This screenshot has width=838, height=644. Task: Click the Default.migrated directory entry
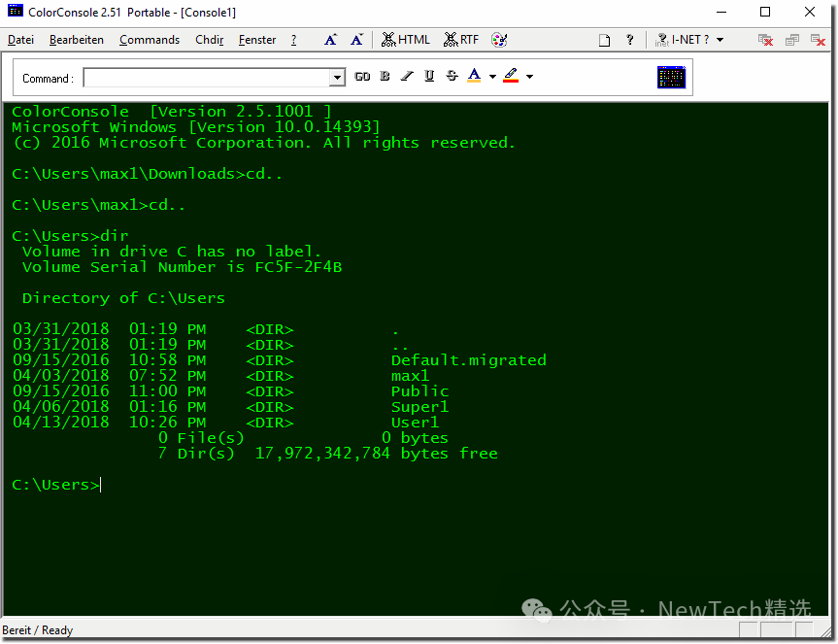click(469, 360)
